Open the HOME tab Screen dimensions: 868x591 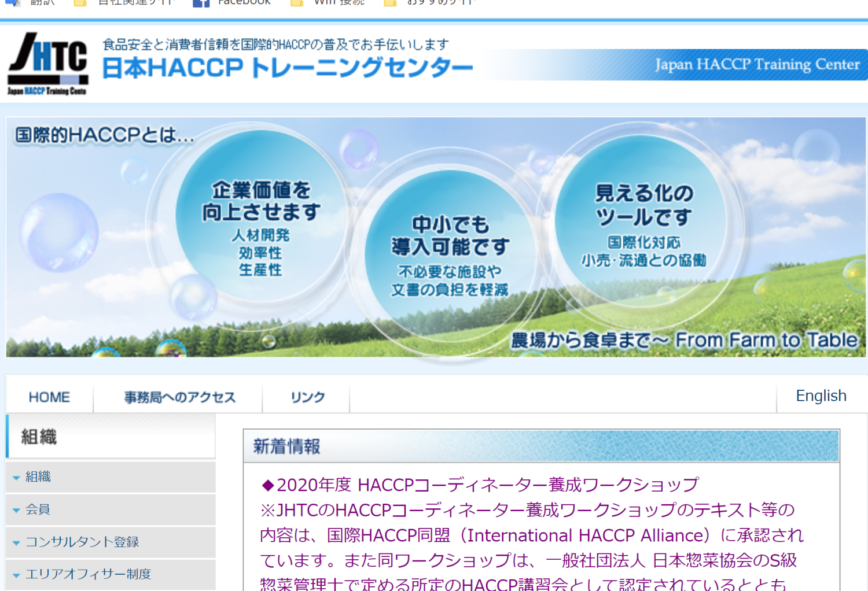(49, 397)
